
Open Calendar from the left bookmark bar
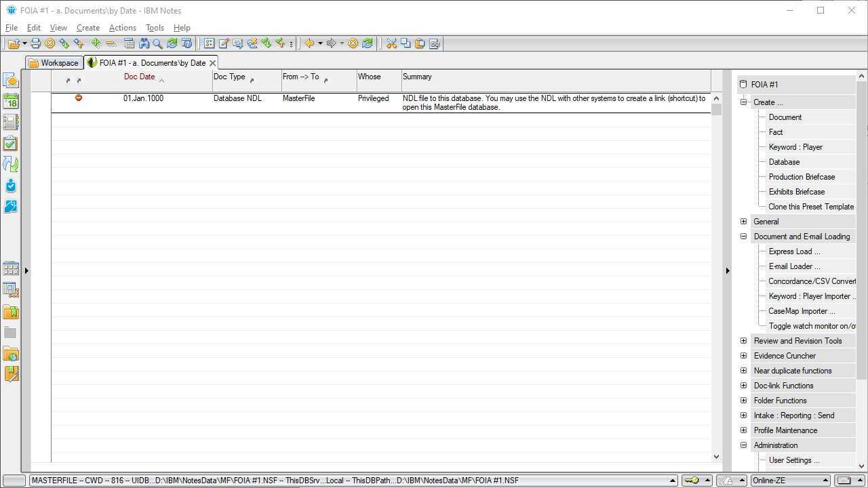tap(11, 102)
